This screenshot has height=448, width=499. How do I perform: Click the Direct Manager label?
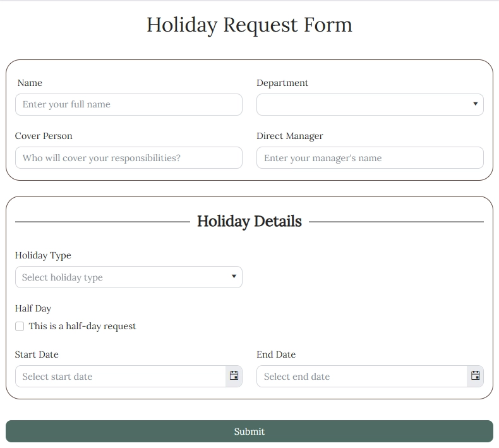[290, 136]
